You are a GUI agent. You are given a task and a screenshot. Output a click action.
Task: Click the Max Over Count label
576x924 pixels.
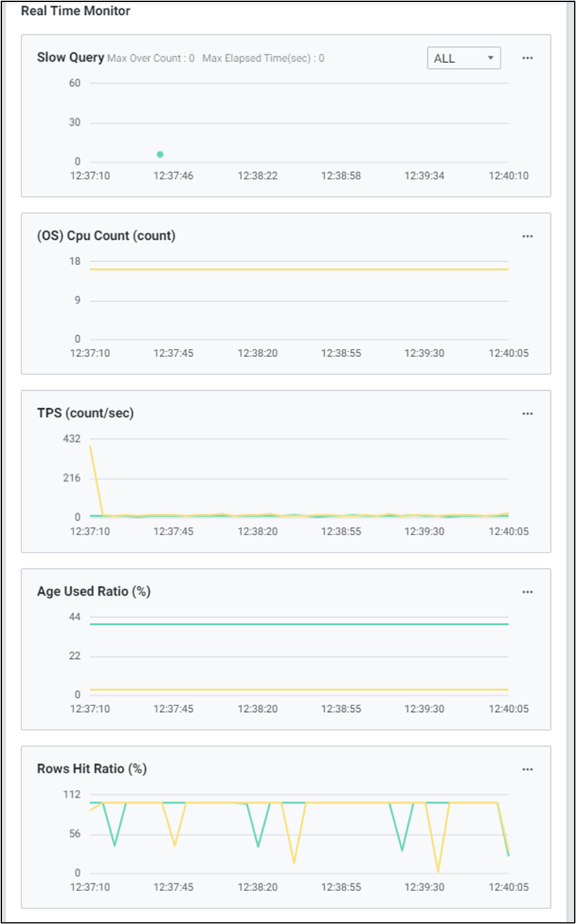[x=151, y=58]
